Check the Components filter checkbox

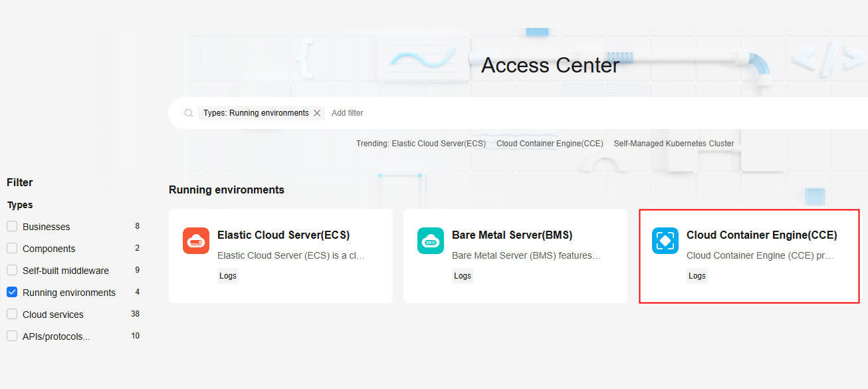(12, 249)
